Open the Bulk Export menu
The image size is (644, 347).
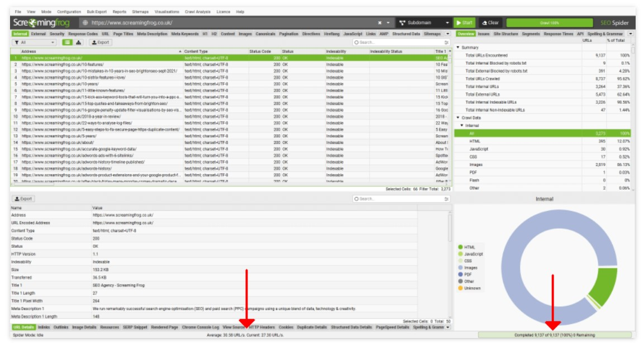coord(97,12)
